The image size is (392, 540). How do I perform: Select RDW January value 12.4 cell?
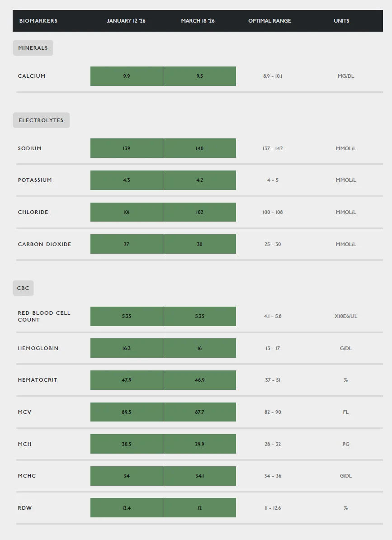point(127,507)
